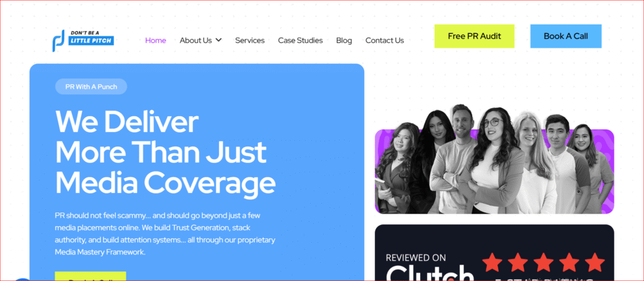Open the Home nav link
The image size is (644, 281).
point(156,40)
